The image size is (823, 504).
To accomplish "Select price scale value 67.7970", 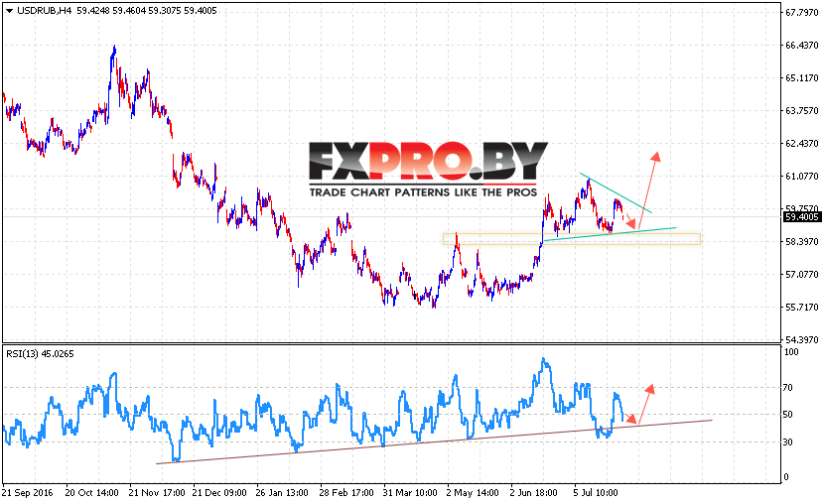I will coord(801,13).
